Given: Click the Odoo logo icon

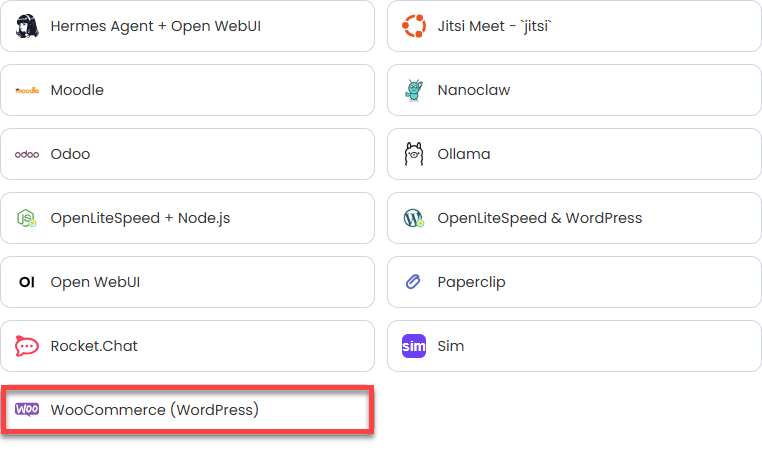Looking at the screenshot, I should (x=27, y=155).
